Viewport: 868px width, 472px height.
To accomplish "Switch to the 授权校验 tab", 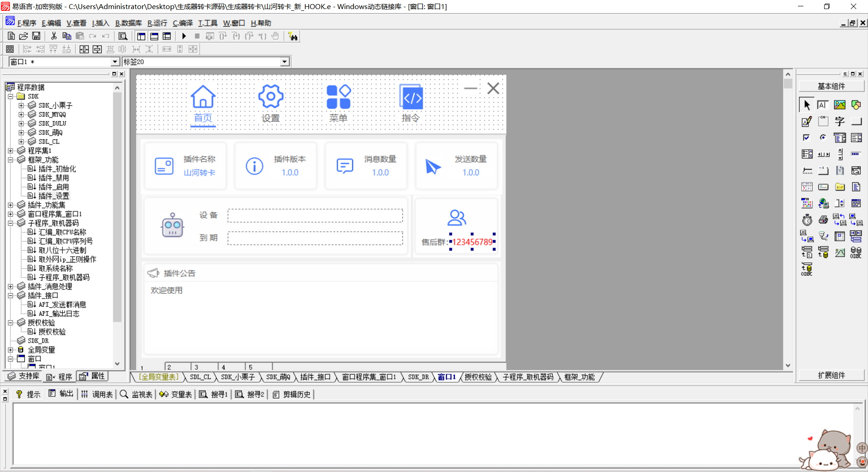I will (478, 377).
